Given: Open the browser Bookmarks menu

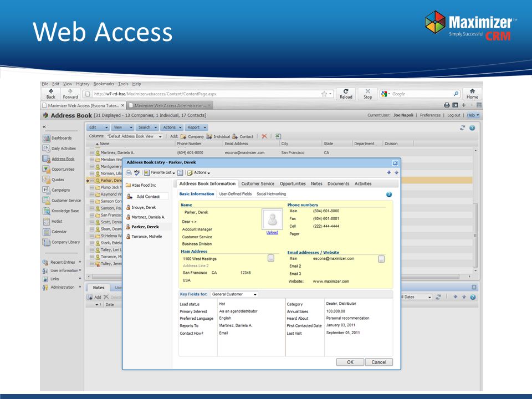Looking at the screenshot, I should click(104, 84).
